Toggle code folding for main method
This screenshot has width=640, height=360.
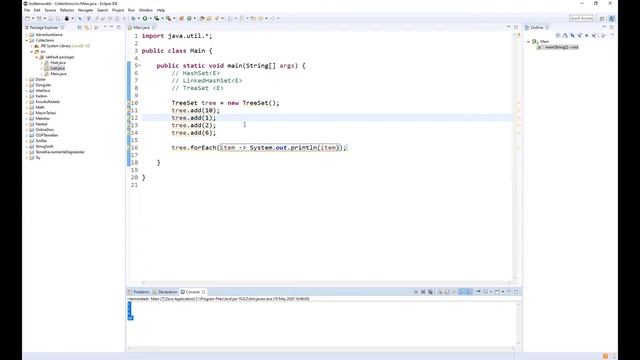click(140, 66)
